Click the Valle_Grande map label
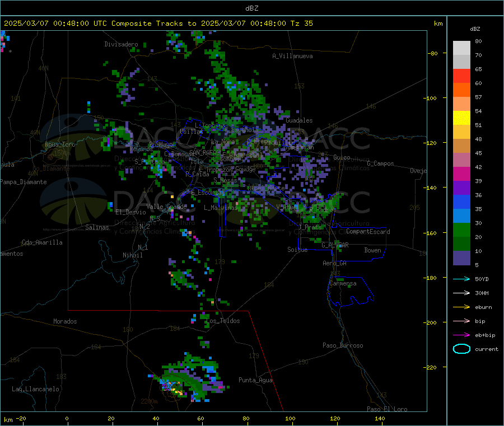Viewport: 504px width, 426px height. [x=166, y=206]
